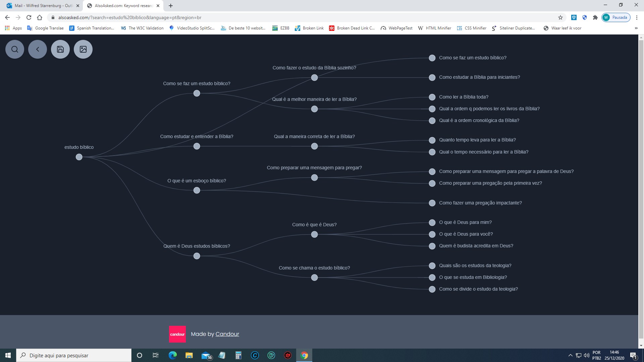Click the browser home icon
Screen dimensions: 644x362
tap(40, 17)
